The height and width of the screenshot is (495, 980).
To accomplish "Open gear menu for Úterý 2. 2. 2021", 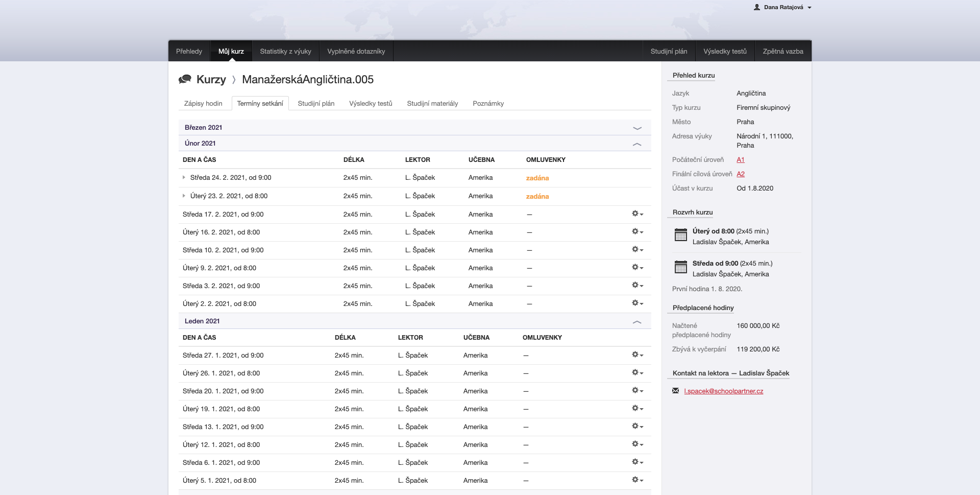I will point(638,303).
